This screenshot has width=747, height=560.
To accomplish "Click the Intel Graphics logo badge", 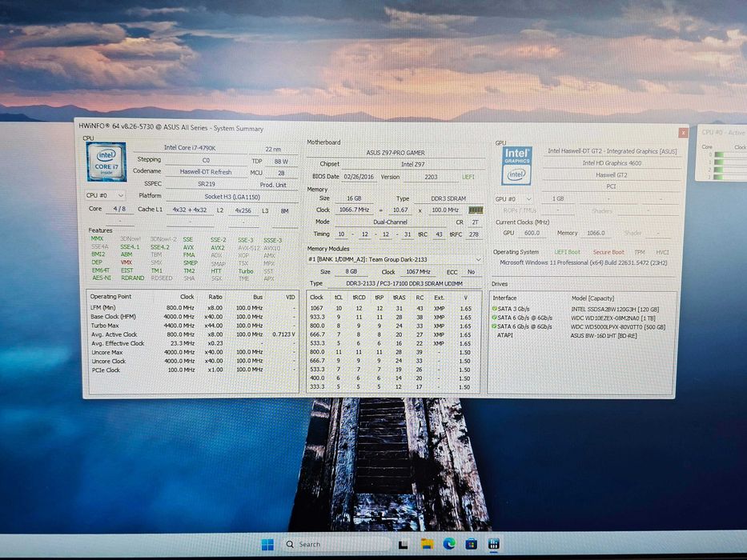I will point(516,166).
